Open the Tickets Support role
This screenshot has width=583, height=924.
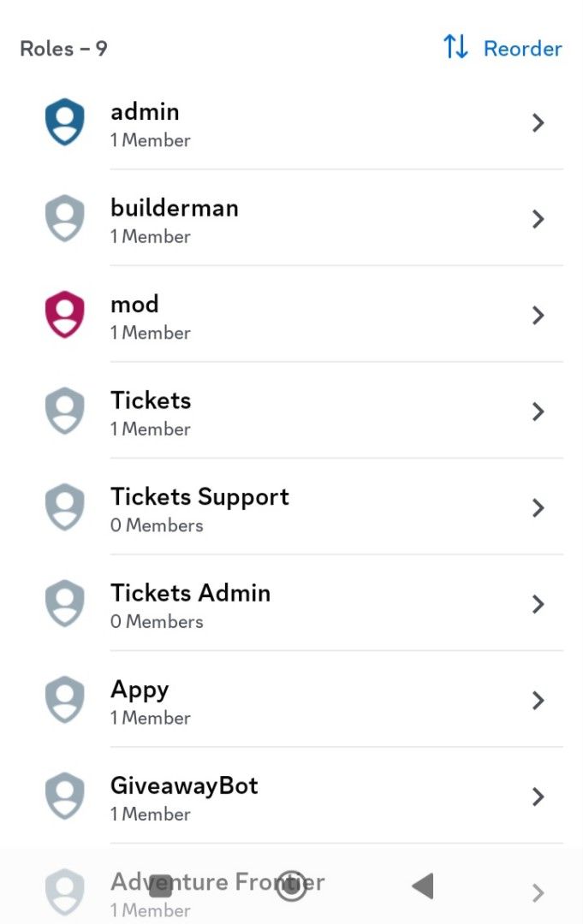[x=538, y=507]
